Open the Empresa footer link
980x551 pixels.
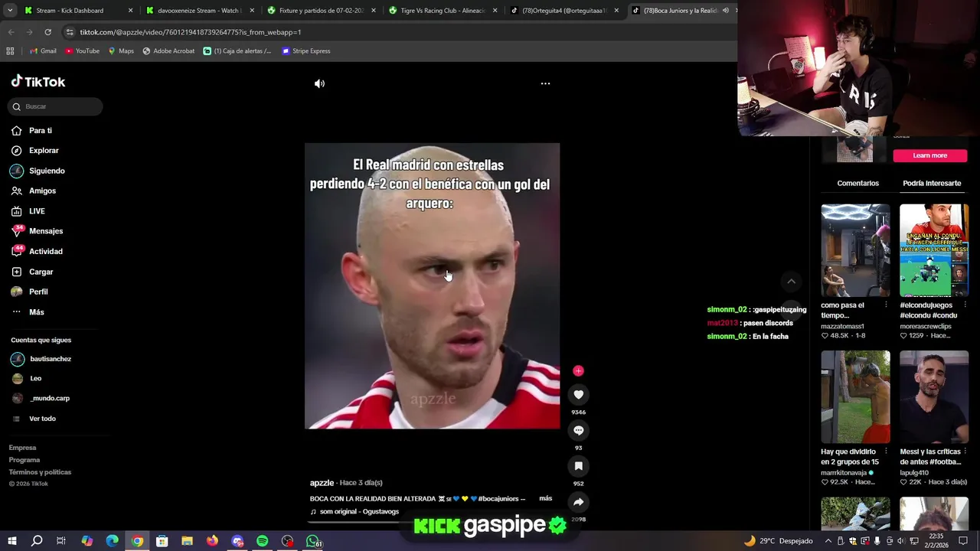(x=22, y=448)
